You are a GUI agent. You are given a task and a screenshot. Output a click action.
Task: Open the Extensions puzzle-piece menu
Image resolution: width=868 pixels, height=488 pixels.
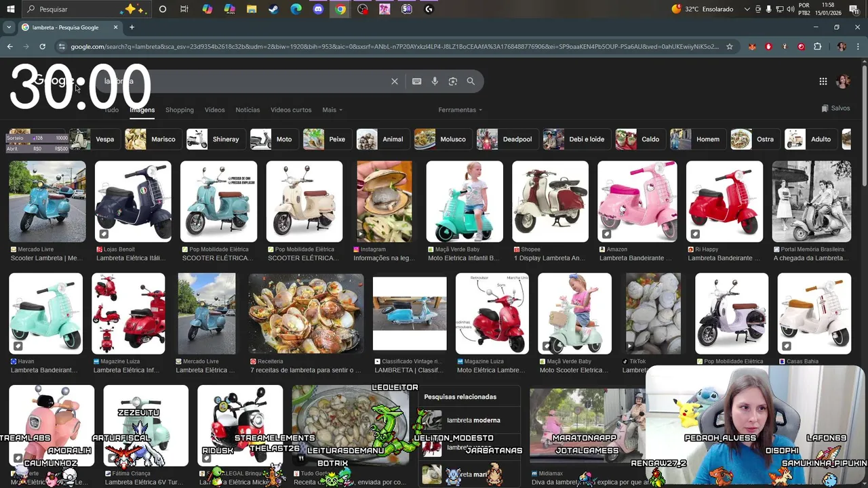coord(817,47)
